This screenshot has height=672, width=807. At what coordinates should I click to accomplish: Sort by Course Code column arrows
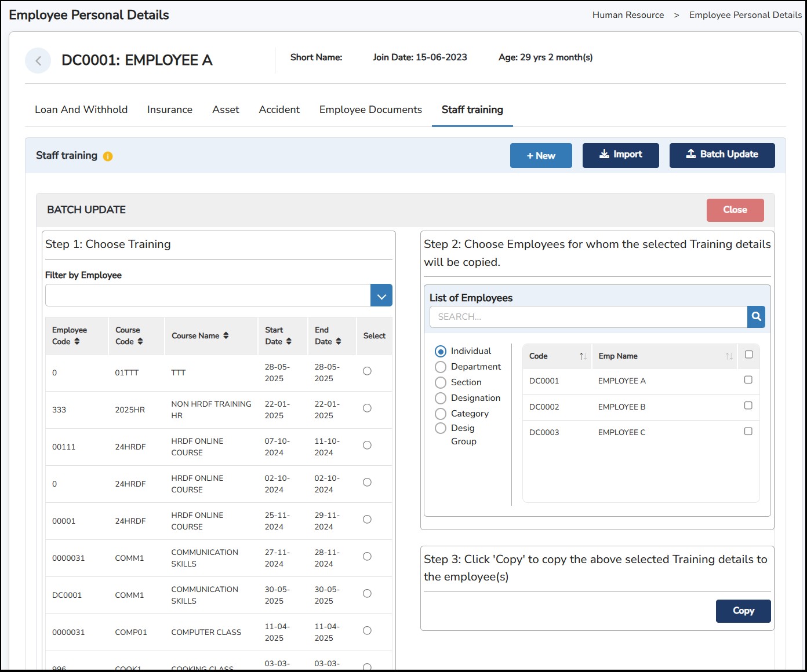point(140,342)
